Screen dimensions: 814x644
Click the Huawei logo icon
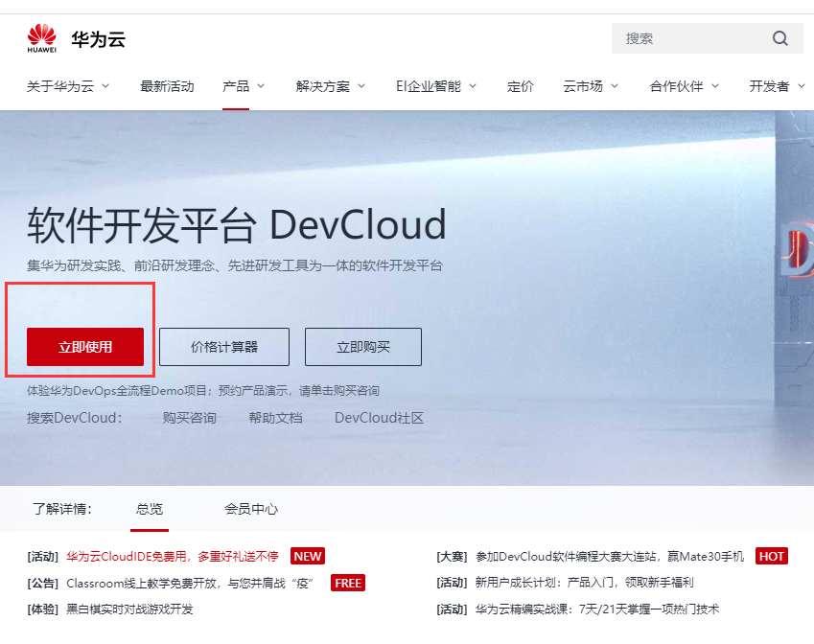pos(41,38)
